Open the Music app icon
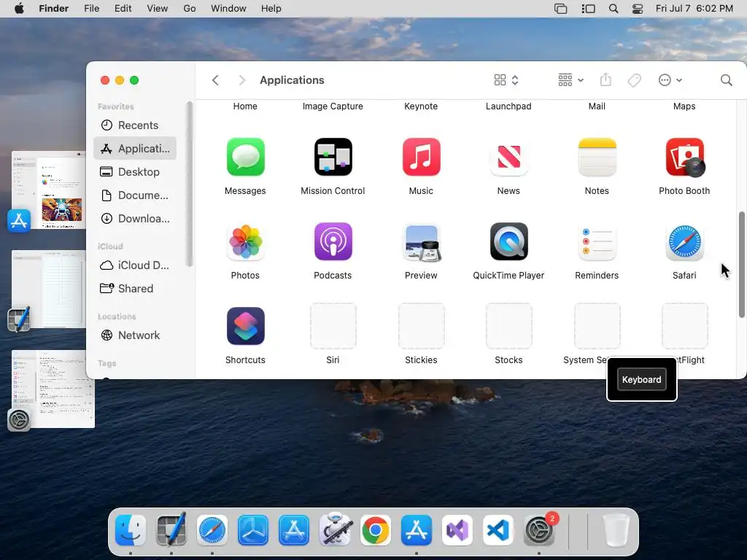747x560 pixels. (x=421, y=157)
